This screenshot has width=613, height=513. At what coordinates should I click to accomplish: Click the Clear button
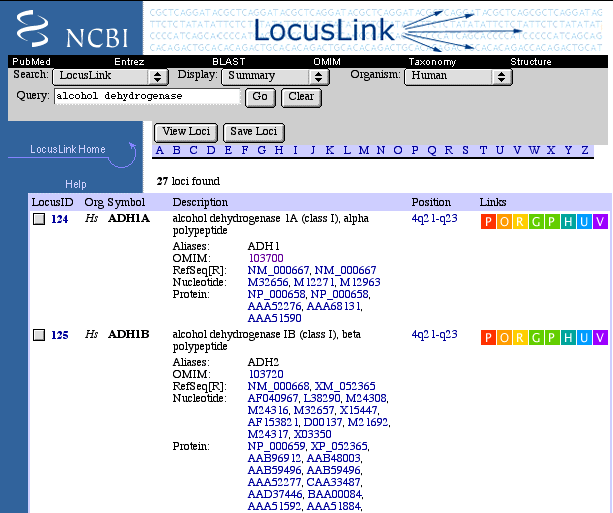(301, 97)
